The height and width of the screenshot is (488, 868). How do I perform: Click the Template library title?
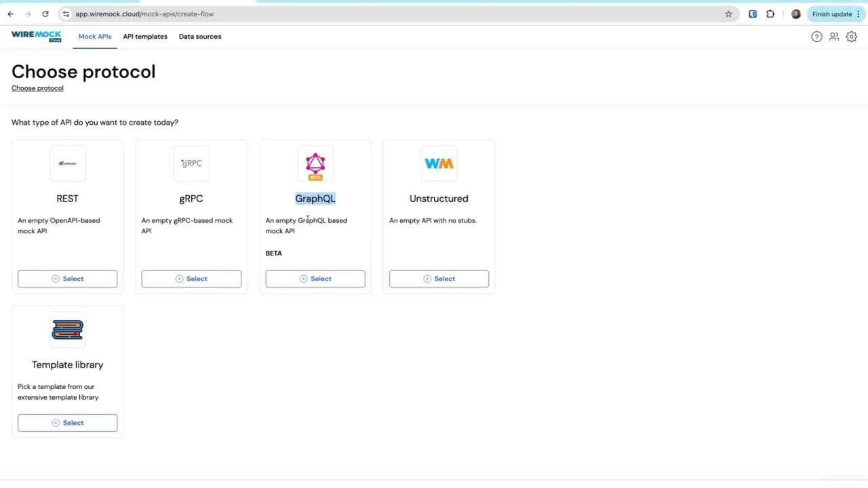[67, 365]
